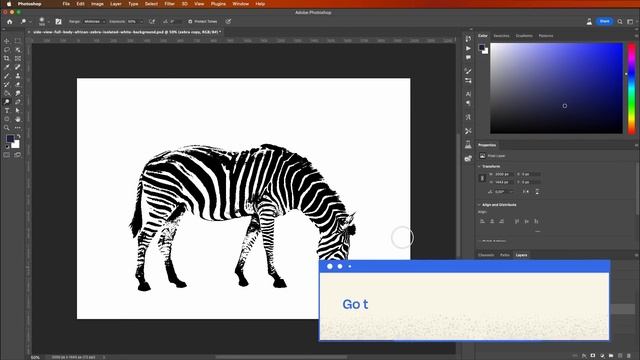
Task: Open the Edit Toolbar three-dots menu
Action: (x=18, y=128)
